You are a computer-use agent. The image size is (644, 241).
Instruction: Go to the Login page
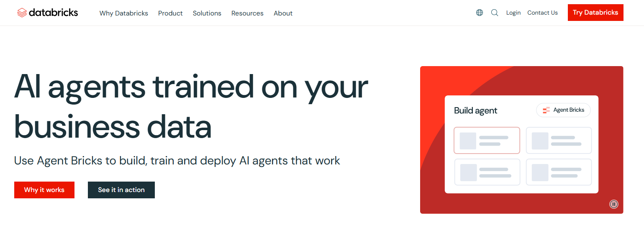coord(513,13)
